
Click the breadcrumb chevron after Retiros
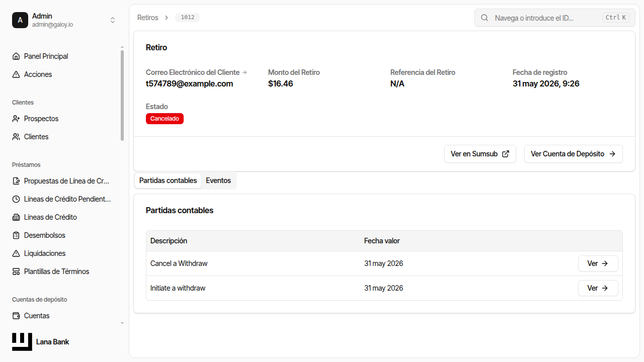[167, 18]
